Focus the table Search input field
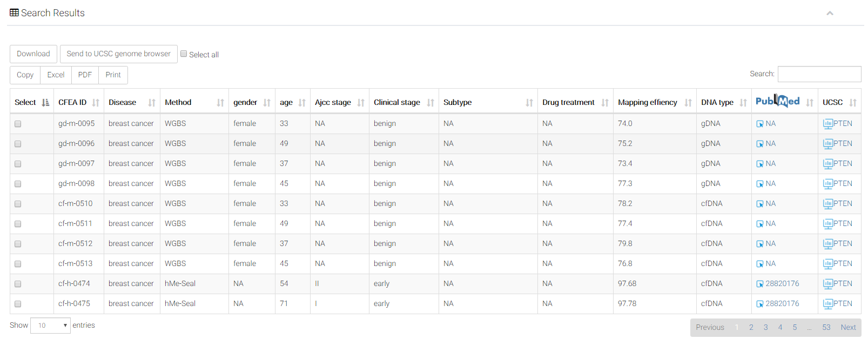Image resolution: width=868 pixels, height=345 pixels. point(819,74)
